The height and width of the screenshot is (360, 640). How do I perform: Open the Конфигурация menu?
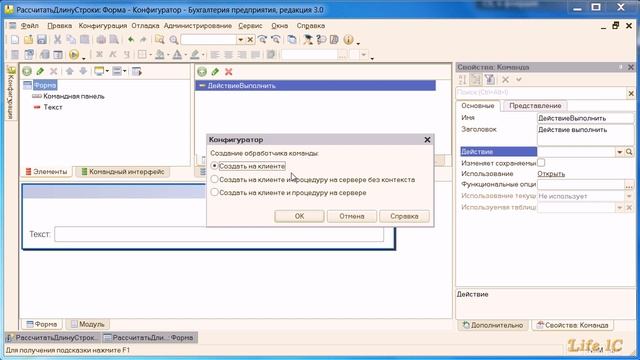tap(103, 26)
